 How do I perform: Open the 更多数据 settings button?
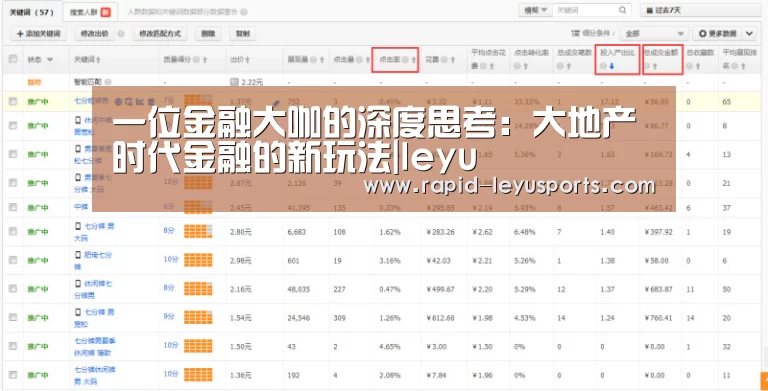click(718, 33)
